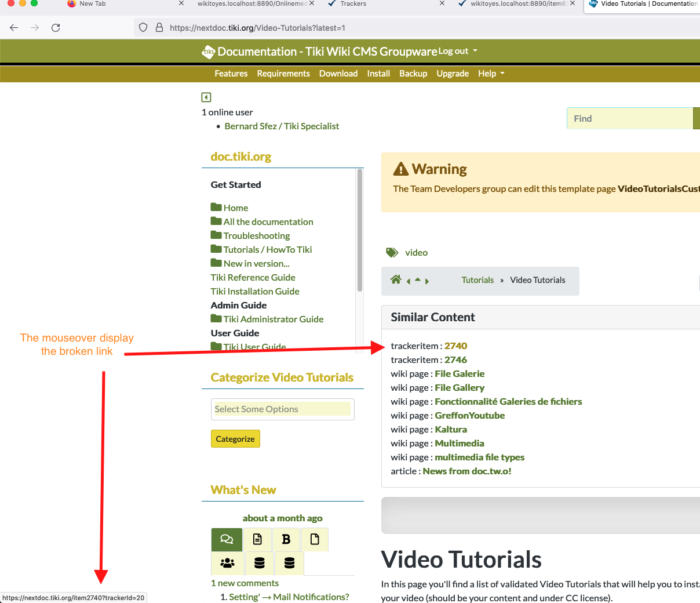700x603 pixels.
Task: Click folder icon next to Home
Action: [x=216, y=207]
